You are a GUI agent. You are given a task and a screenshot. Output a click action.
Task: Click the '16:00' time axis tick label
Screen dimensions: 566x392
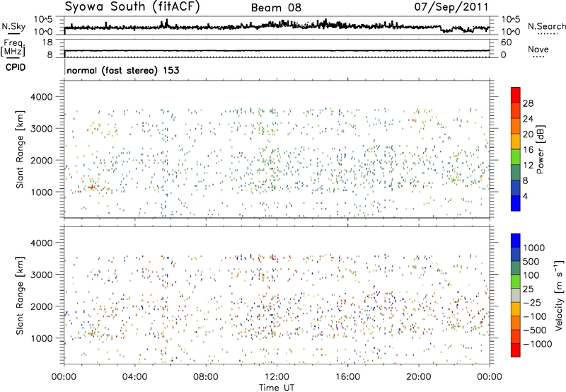[x=347, y=377]
